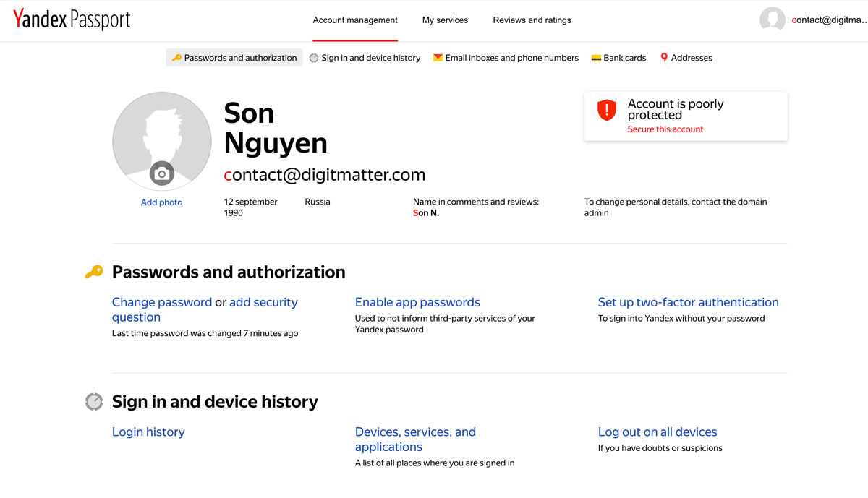
Task: Open Email inboxes and phone numbers section
Action: tap(506, 58)
